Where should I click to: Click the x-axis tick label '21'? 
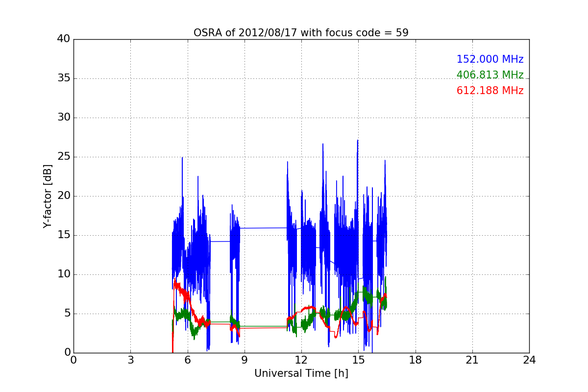tap(472, 360)
